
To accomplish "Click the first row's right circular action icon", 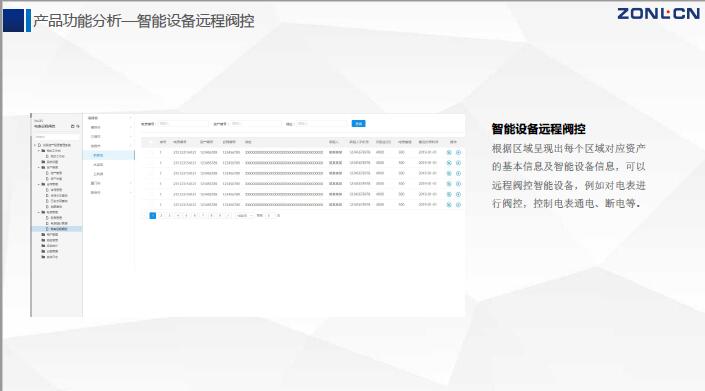I will point(458,152).
